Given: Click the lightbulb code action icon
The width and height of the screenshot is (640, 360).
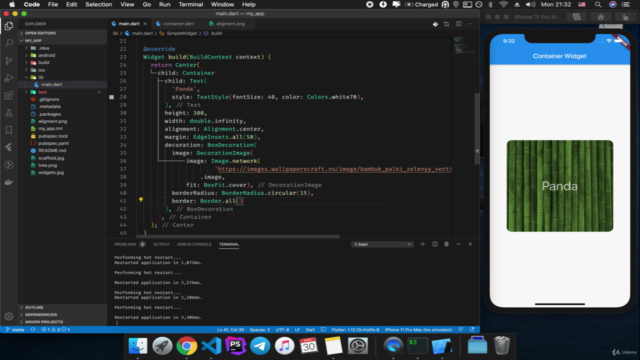Looking at the screenshot, I should [x=140, y=200].
